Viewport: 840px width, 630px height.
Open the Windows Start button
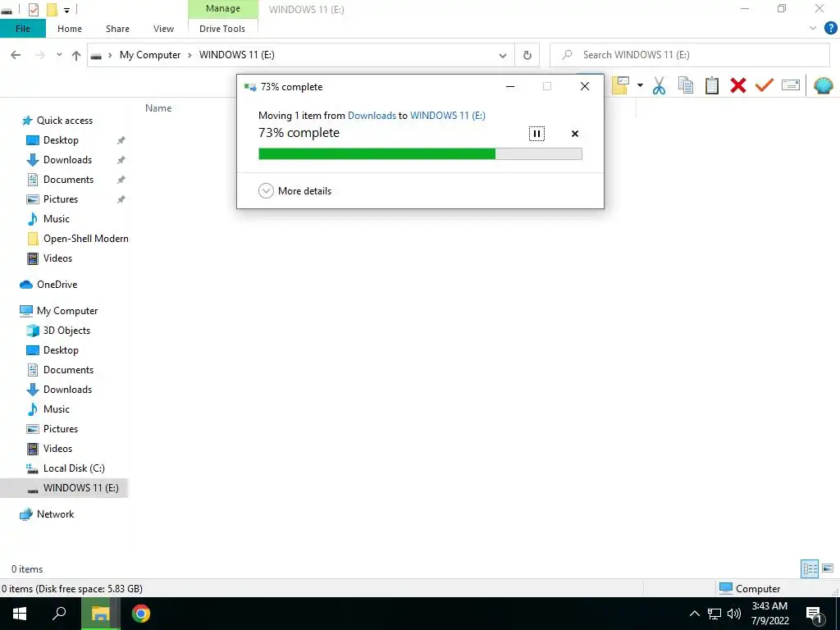20,614
